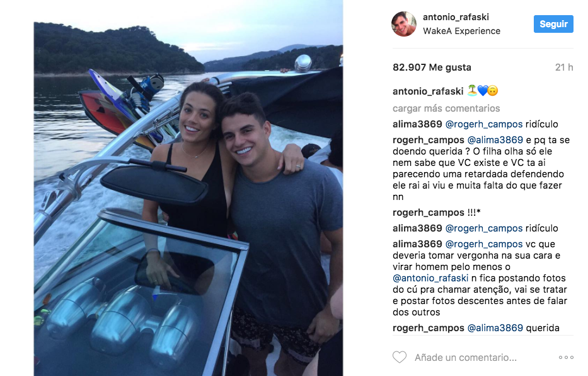588x376 pixels.
Task: Open the antonio_rafaski username in header
Action: (456, 17)
